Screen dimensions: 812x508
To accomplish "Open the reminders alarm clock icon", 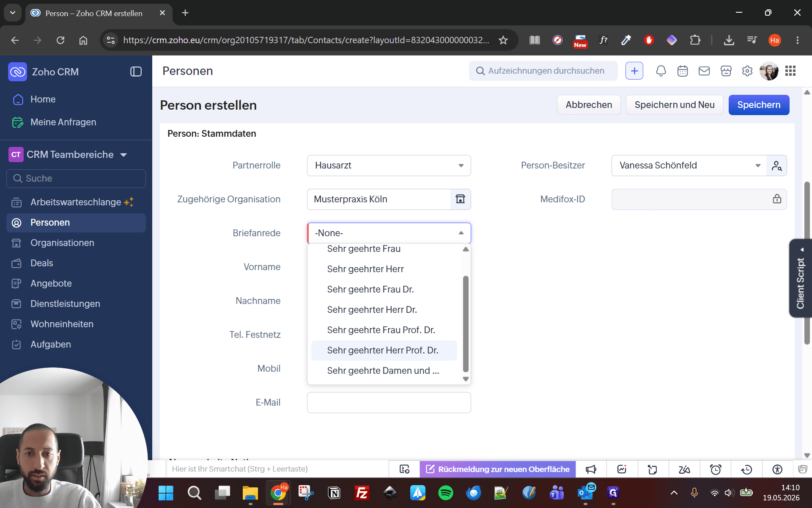I will [x=716, y=469].
